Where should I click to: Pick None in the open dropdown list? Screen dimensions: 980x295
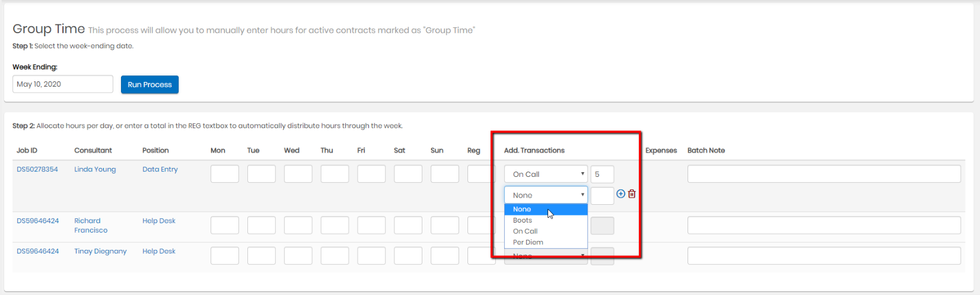pos(522,209)
